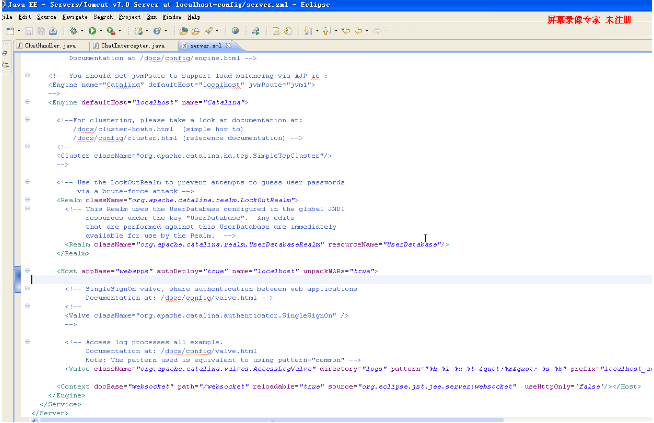Click the Last Edit Location icon
Image resolution: width=654 pixels, height=423 pixels.
click(346, 31)
